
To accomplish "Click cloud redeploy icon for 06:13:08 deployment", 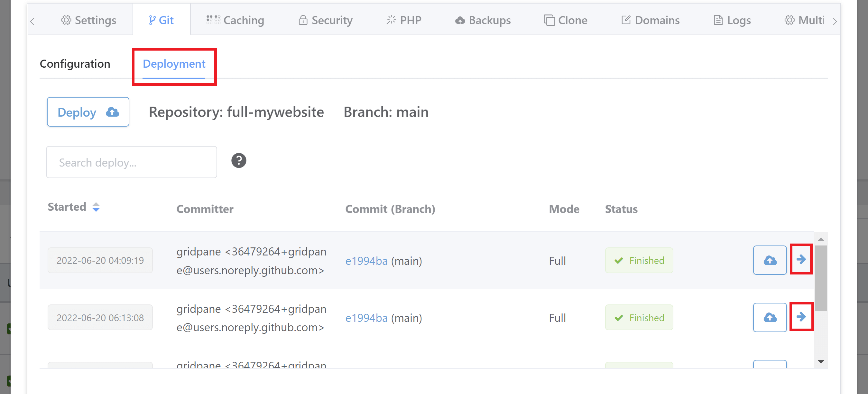I will pyautogui.click(x=770, y=317).
